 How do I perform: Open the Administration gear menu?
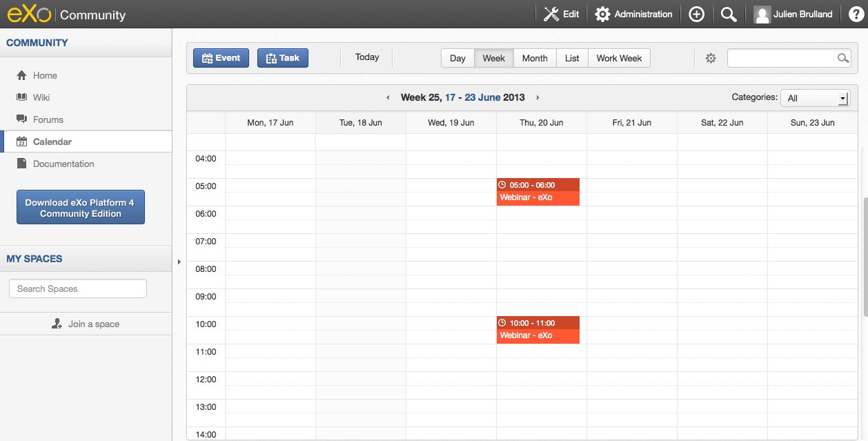pos(633,14)
